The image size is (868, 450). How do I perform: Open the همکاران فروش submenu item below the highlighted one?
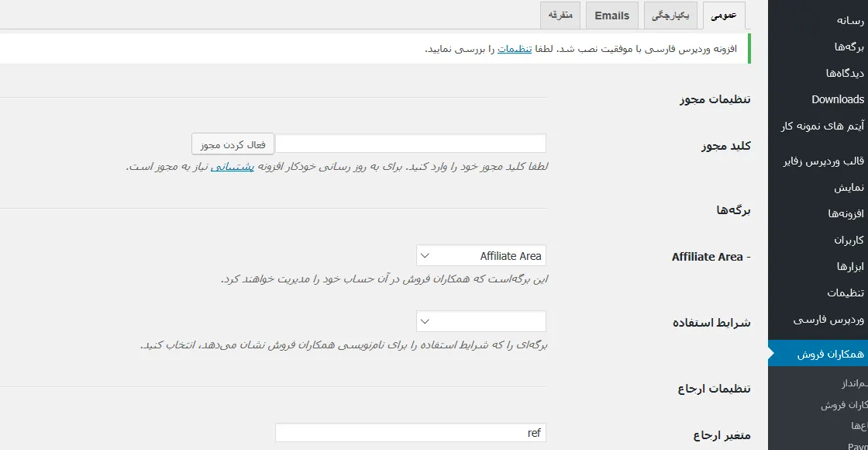point(842,404)
